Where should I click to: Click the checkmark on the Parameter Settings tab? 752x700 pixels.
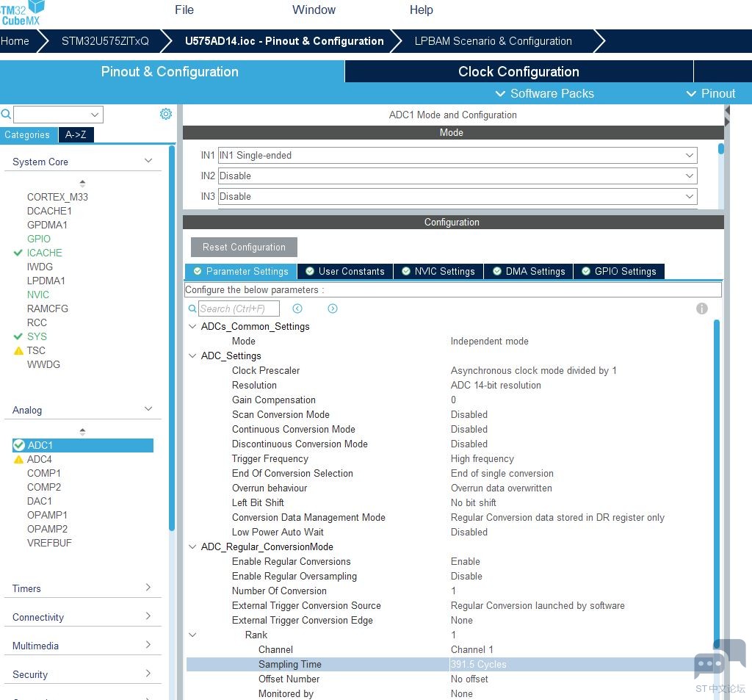coord(197,272)
